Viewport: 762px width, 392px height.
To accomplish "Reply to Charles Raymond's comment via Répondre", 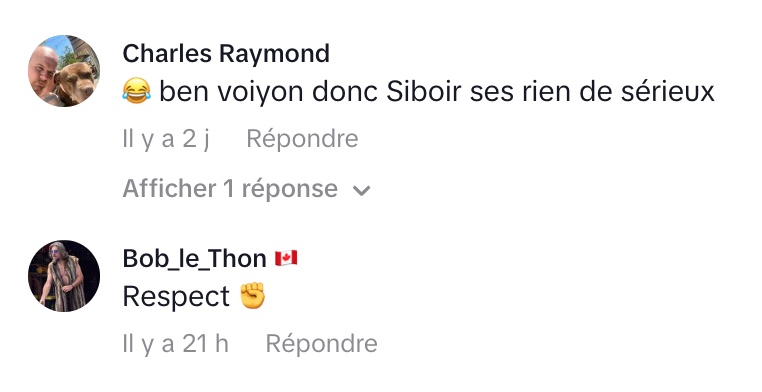I will click(302, 139).
